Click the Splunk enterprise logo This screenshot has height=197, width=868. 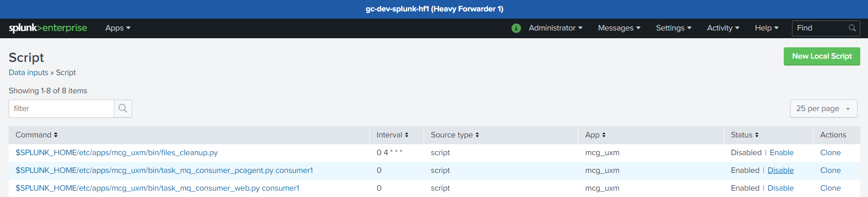48,28
